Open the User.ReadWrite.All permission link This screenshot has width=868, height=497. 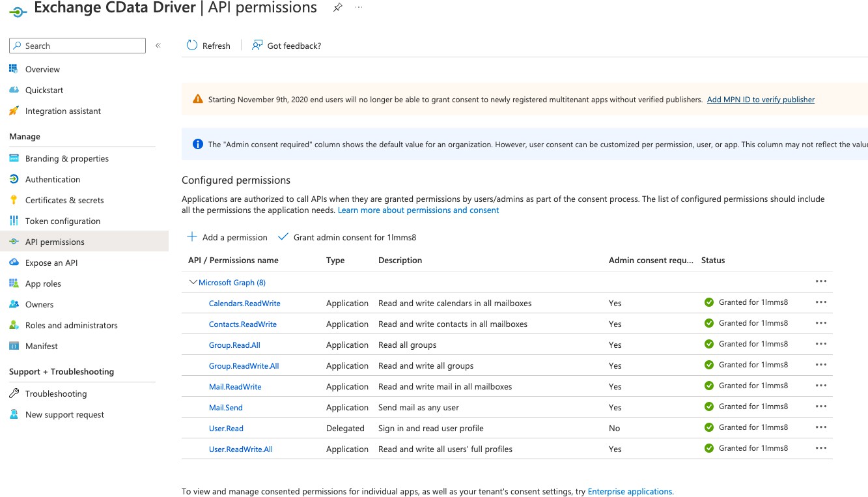[240, 449]
